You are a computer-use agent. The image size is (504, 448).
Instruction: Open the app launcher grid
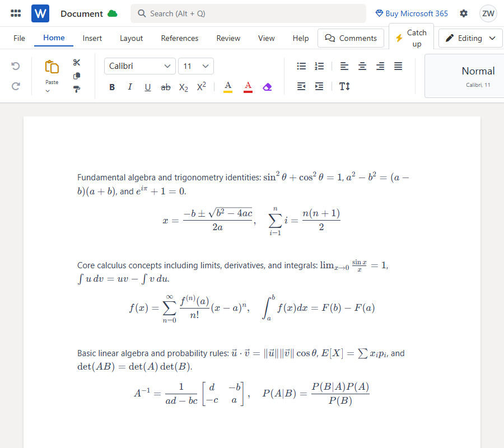16,13
